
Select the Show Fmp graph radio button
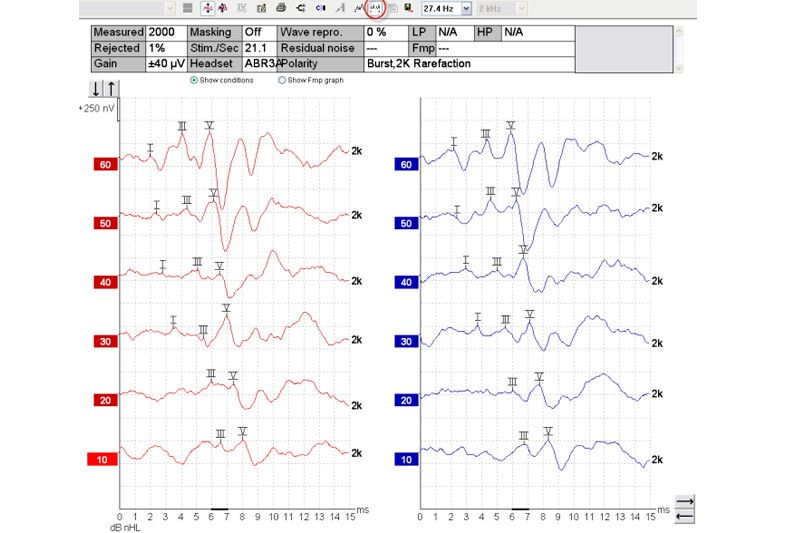pyautogui.click(x=281, y=80)
